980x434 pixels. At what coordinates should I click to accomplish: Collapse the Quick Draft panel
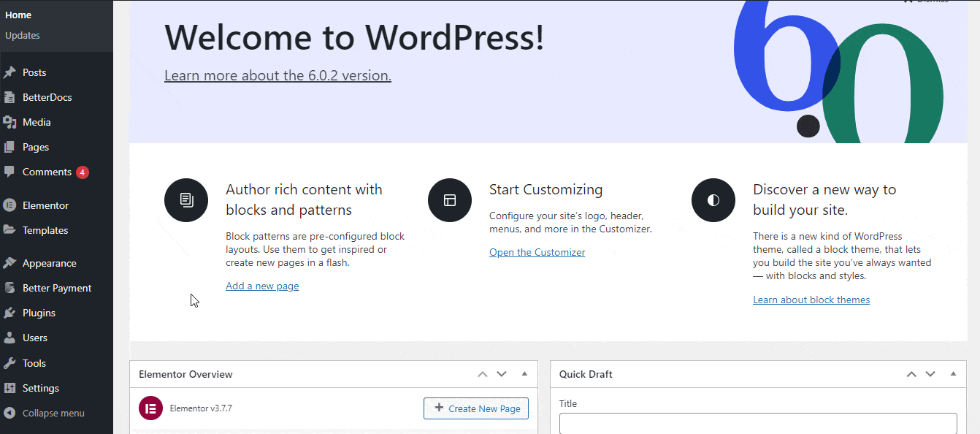click(x=953, y=374)
